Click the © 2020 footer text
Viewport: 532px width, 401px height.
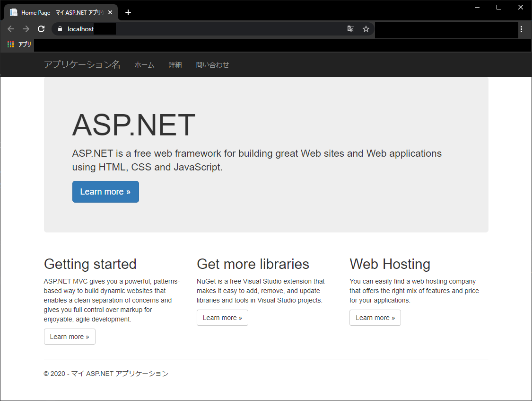(106, 374)
